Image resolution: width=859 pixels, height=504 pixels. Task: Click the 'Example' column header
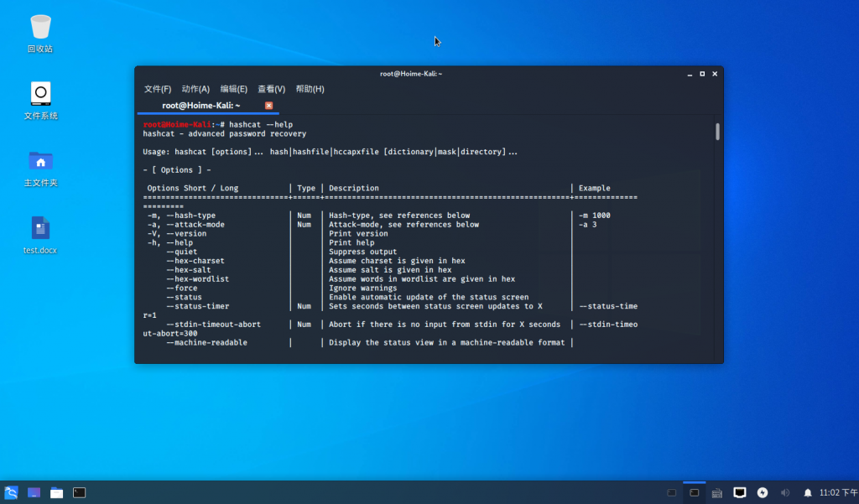595,188
